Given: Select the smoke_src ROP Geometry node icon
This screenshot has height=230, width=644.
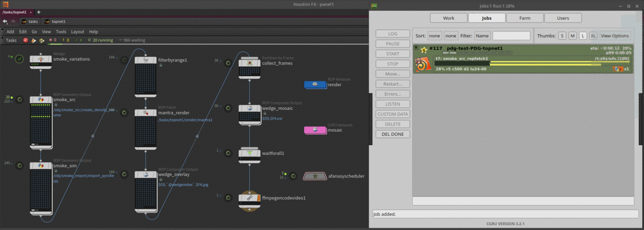Looking at the screenshot, I should [41, 100].
